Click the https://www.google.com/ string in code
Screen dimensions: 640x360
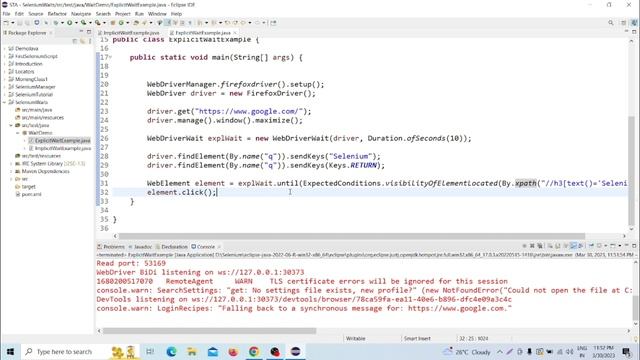[x=250, y=111]
